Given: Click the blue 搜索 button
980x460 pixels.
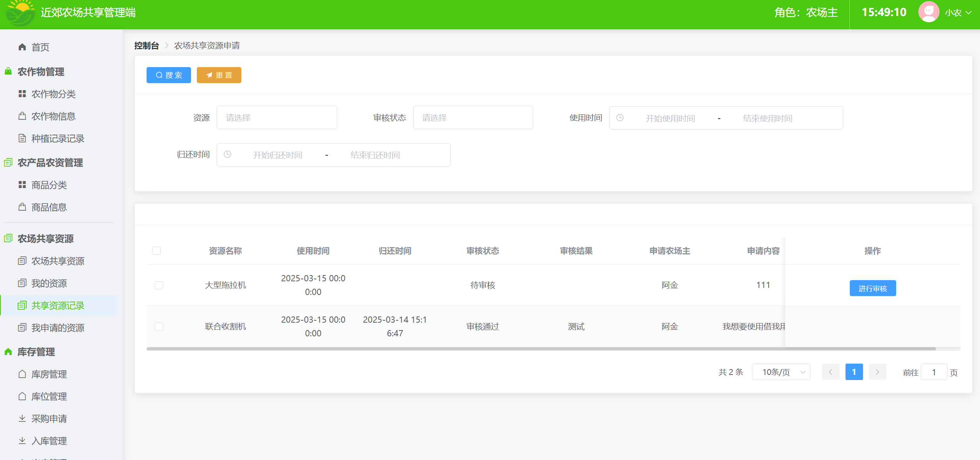Looking at the screenshot, I should [x=169, y=75].
